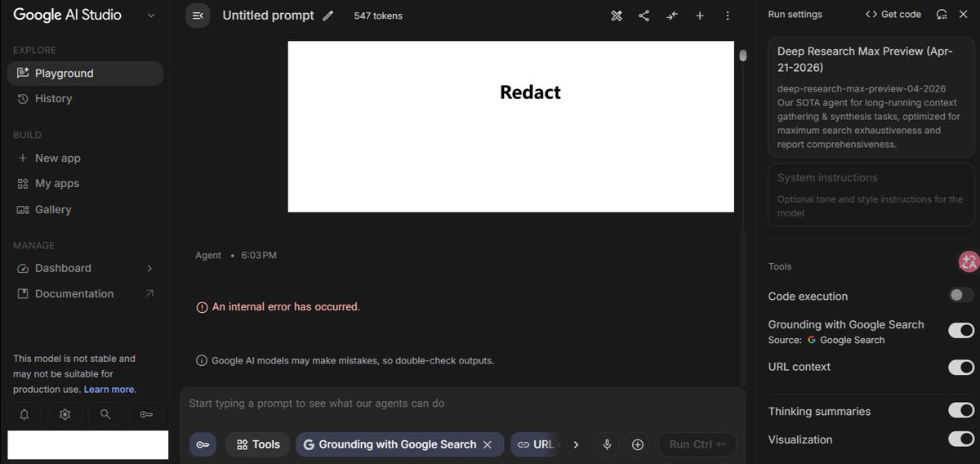
Task: Share the prompt via share icon
Action: [x=644, y=16]
